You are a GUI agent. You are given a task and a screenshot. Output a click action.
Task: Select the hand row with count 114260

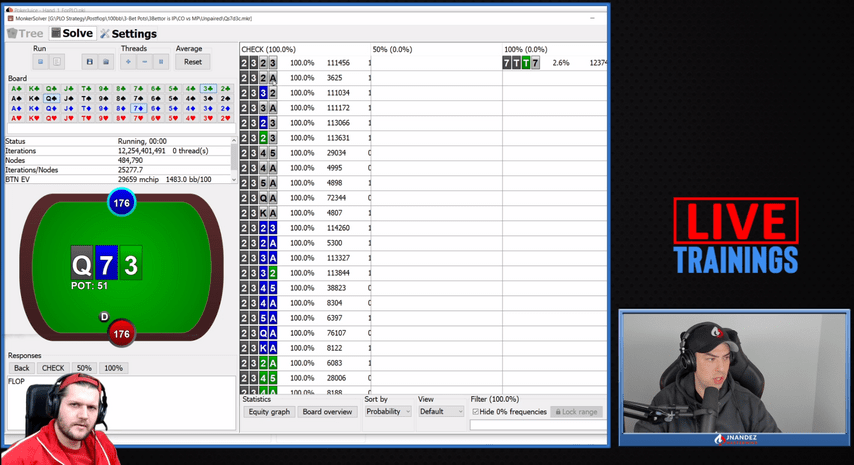pos(305,228)
